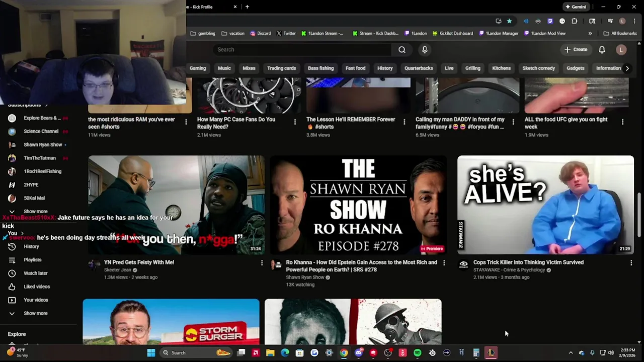Screen dimensions: 644x362
Task: Open YouTube notifications bell
Action: pos(602,50)
